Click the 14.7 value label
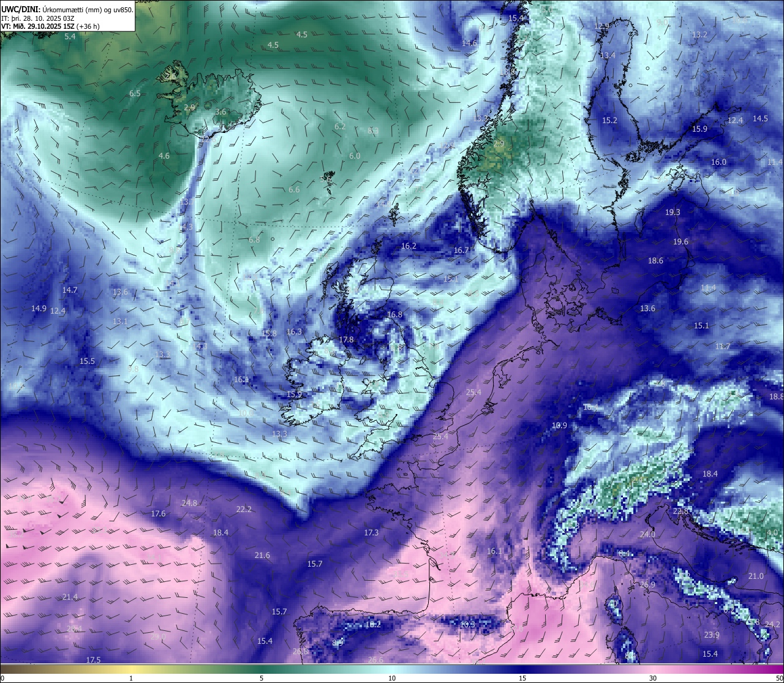The image size is (784, 683). point(70,290)
